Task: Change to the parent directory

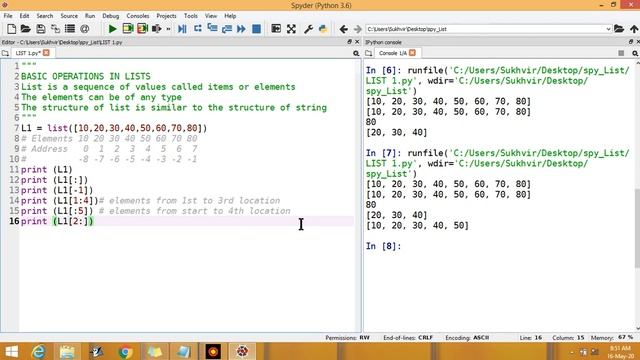Action: (x=634, y=29)
